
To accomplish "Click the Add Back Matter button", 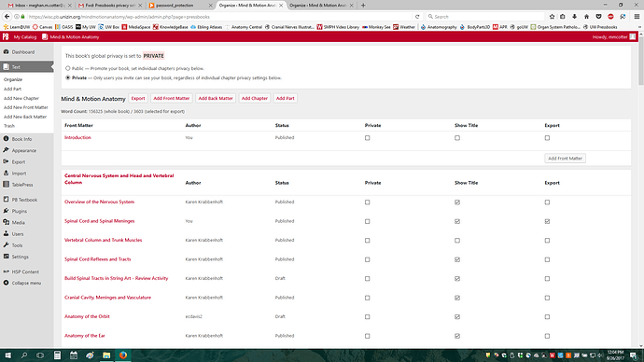I will point(216,99).
